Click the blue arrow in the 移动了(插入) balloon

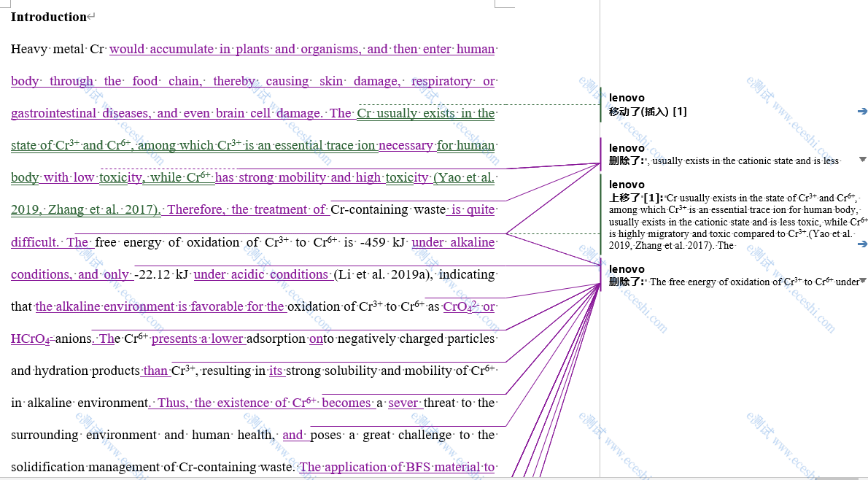(862, 112)
